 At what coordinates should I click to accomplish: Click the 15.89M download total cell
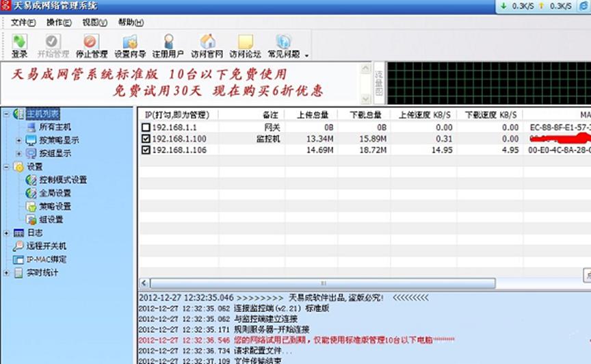[x=373, y=139]
